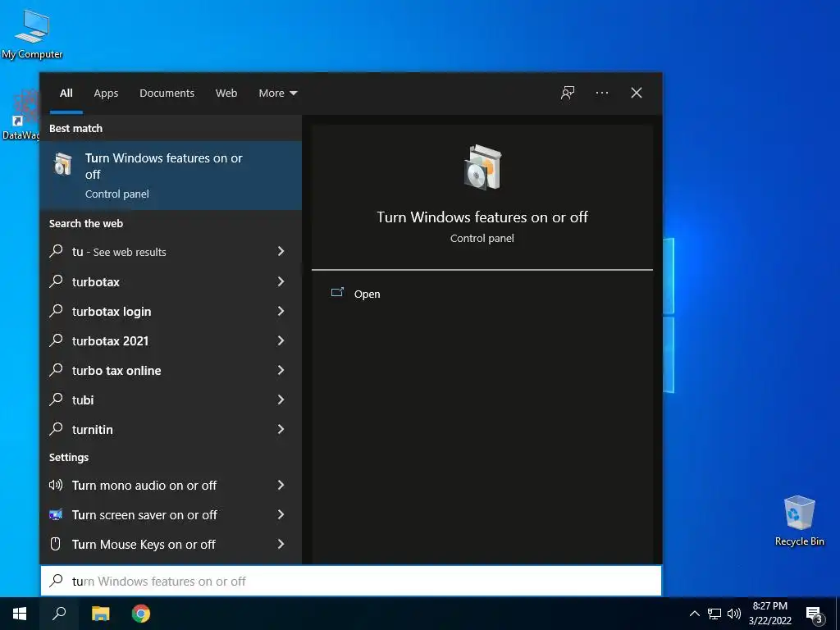This screenshot has height=630, width=840.
Task: Open the My Computer desktop icon
Action: 32,33
